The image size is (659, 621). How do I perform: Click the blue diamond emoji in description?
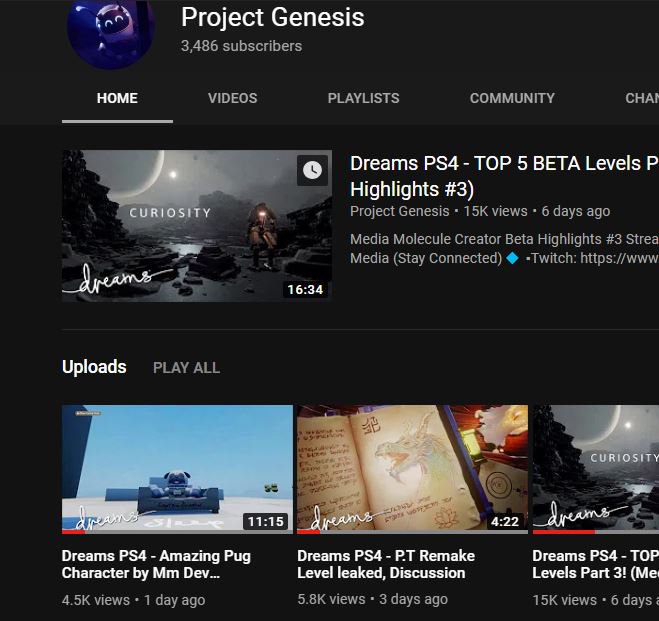tap(512, 258)
